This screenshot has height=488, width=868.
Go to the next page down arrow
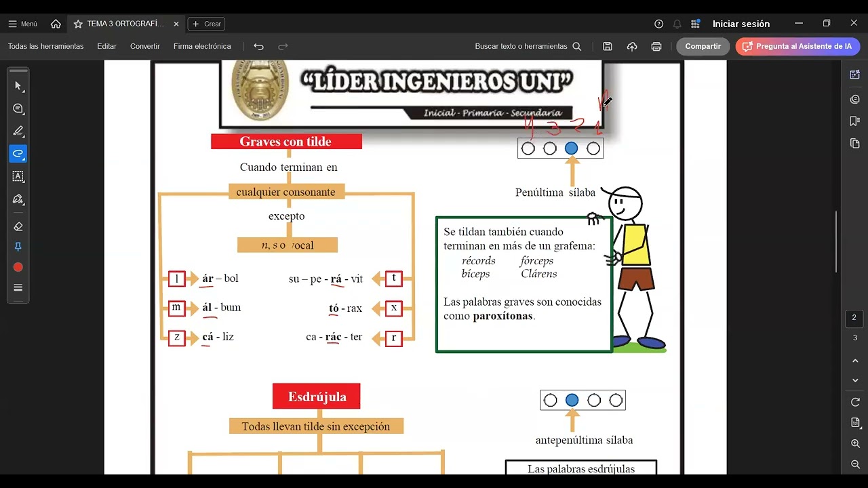[855, 380]
